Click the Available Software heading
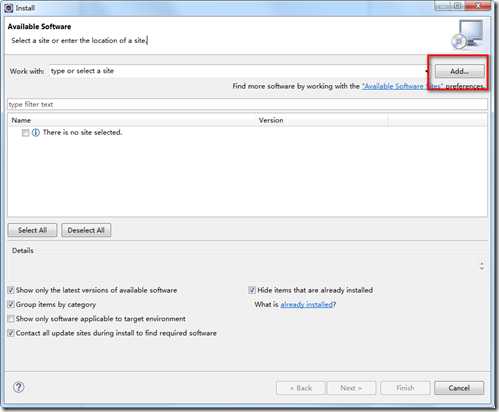The height and width of the screenshot is (412, 499). tap(39, 27)
